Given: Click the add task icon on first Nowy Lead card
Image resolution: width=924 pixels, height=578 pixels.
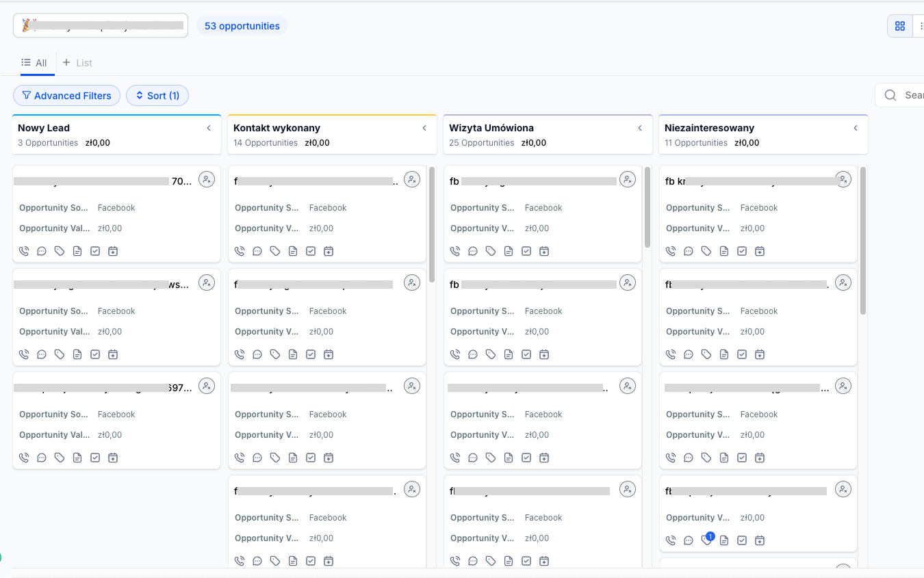Looking at the screenshot, I should (95, 251).
